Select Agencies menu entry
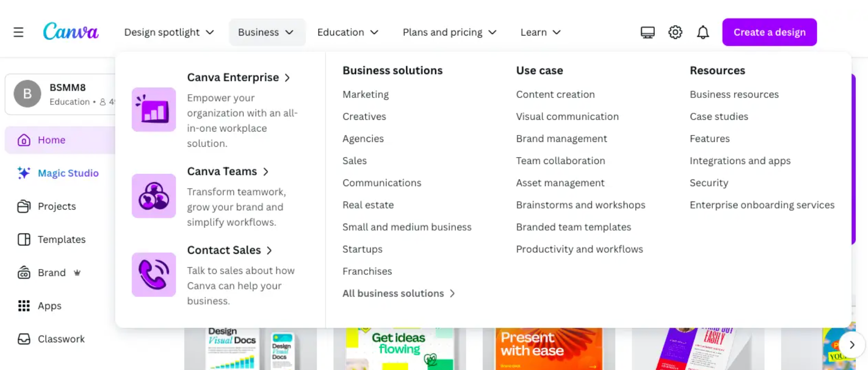The width and height of the screenshot is (868, 370). (x=363, y=139)
